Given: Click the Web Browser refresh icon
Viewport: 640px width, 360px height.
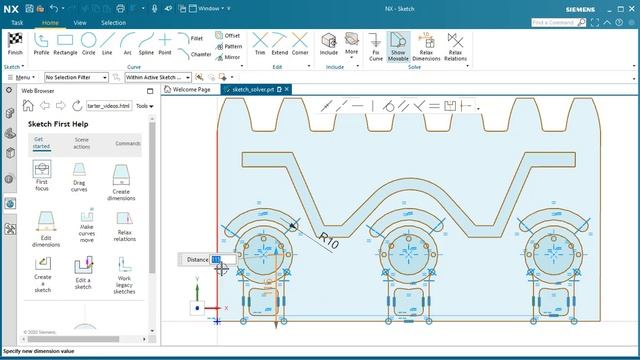Looking at the screenshot, I should 77,106.
